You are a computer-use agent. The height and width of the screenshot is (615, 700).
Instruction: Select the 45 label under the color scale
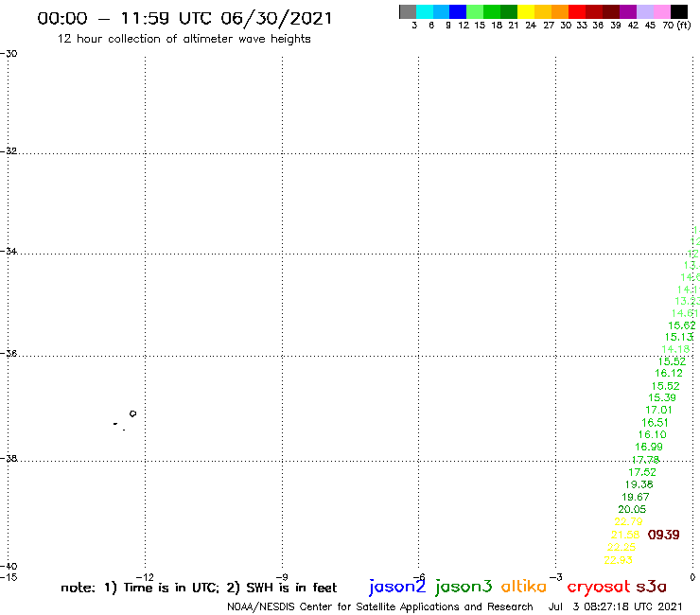[650, 25]
